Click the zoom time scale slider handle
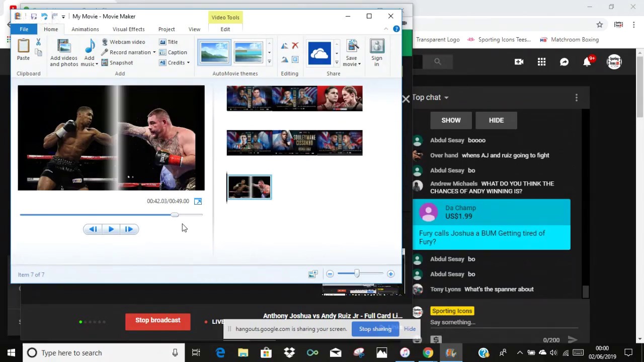The width and height of the screenshot is (644, 362). [x=357, y=274]
